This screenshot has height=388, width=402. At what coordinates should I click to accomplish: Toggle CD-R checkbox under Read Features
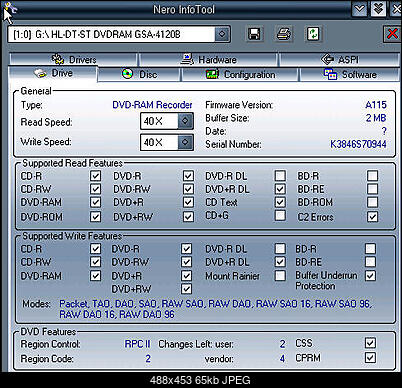point(95,176)
